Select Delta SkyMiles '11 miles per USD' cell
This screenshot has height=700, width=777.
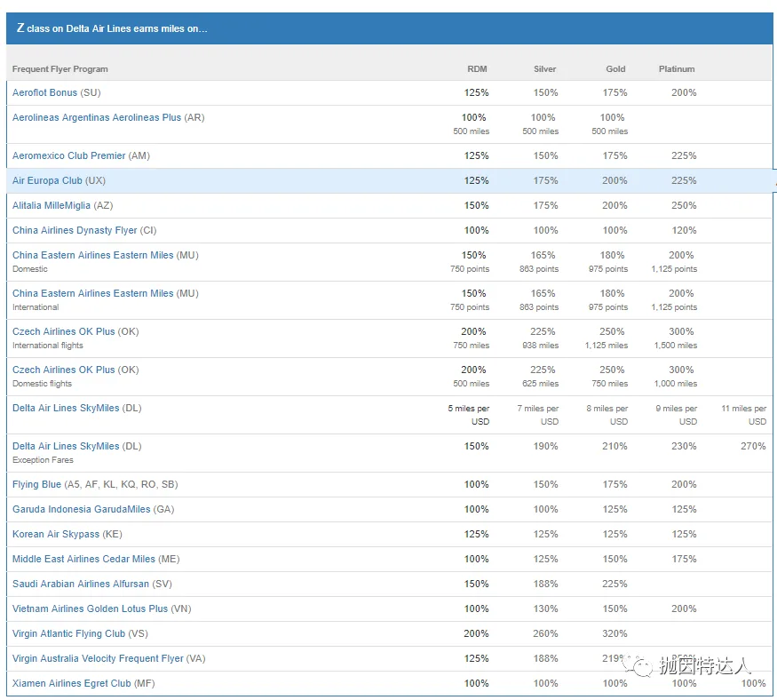tap(744, 415)
